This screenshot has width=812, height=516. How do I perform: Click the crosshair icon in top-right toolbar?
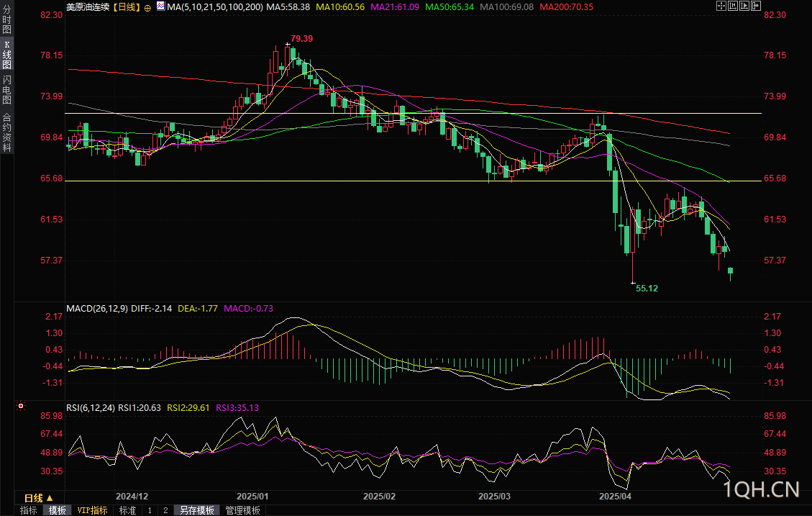722,6
